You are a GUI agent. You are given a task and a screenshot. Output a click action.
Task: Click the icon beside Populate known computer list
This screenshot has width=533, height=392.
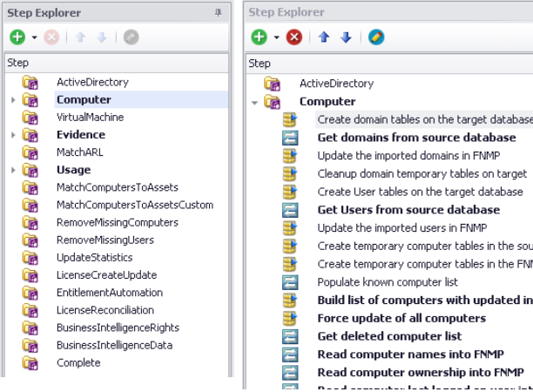click(290, 282)
